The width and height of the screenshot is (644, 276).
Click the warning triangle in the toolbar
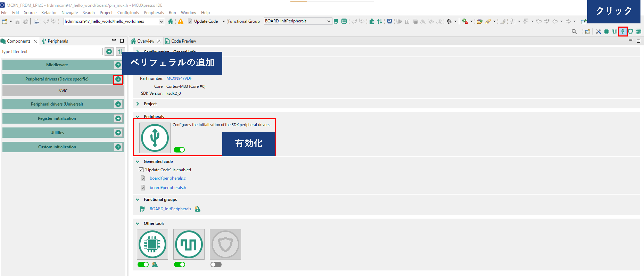(x=180, y=21)
